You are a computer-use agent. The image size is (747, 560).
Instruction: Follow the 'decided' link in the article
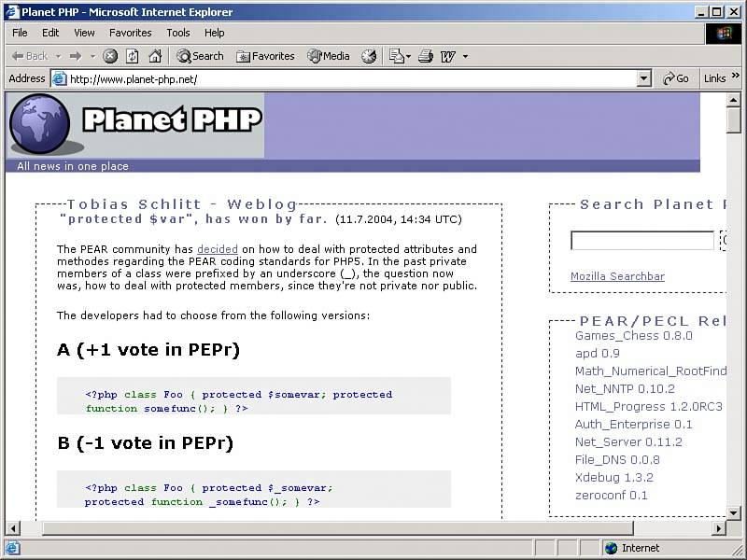point(217,249)
